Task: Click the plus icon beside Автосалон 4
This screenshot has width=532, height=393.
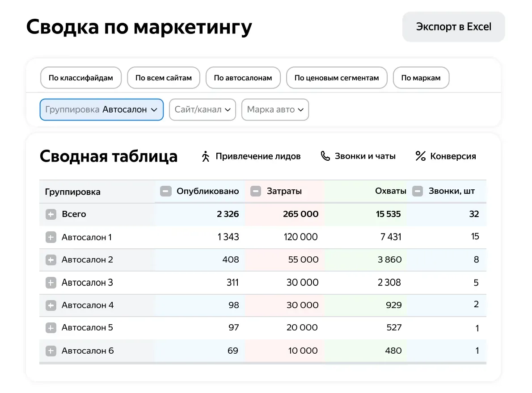Action: tap(51, 305)
